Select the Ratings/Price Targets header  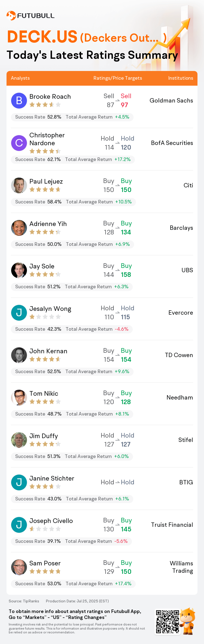pos(118,78)
